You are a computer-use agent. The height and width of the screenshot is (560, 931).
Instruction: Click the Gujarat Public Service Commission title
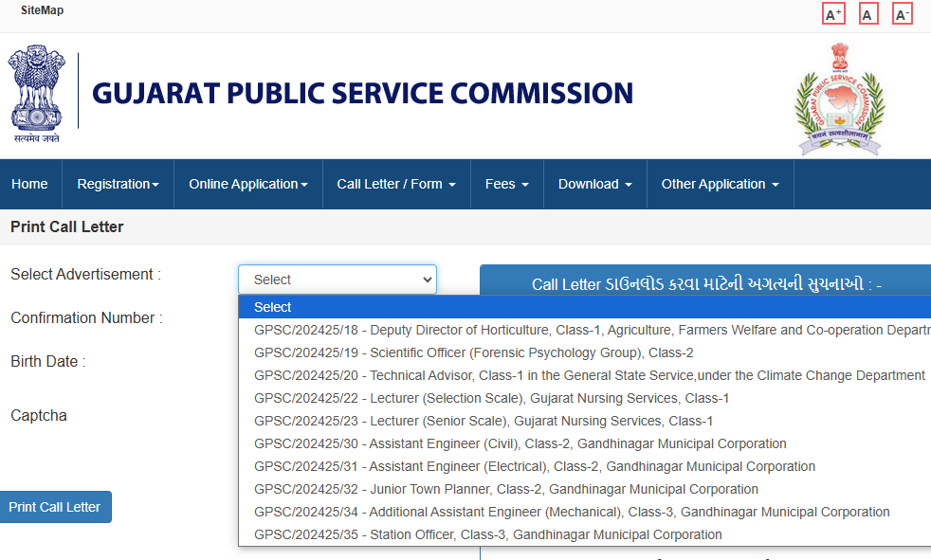(x=362, y=94)
